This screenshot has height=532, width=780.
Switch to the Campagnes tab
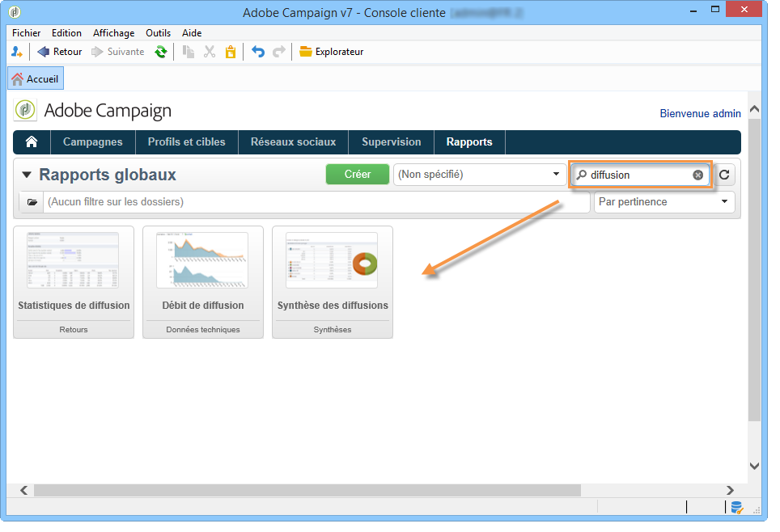click(x=92, y=142)
